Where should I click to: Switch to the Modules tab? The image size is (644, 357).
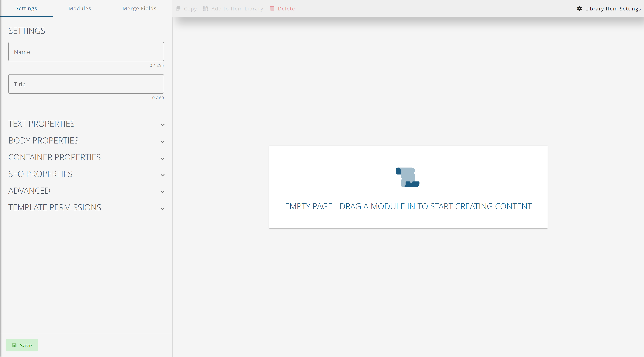pos(80,8)
